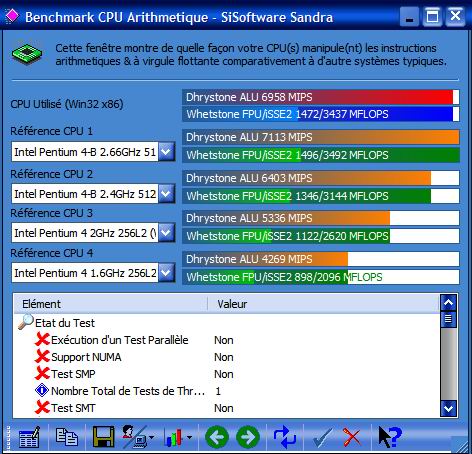Expand Référence CPU 3 dropdown
Screen dimensions: 472x454
click(166, 233)
